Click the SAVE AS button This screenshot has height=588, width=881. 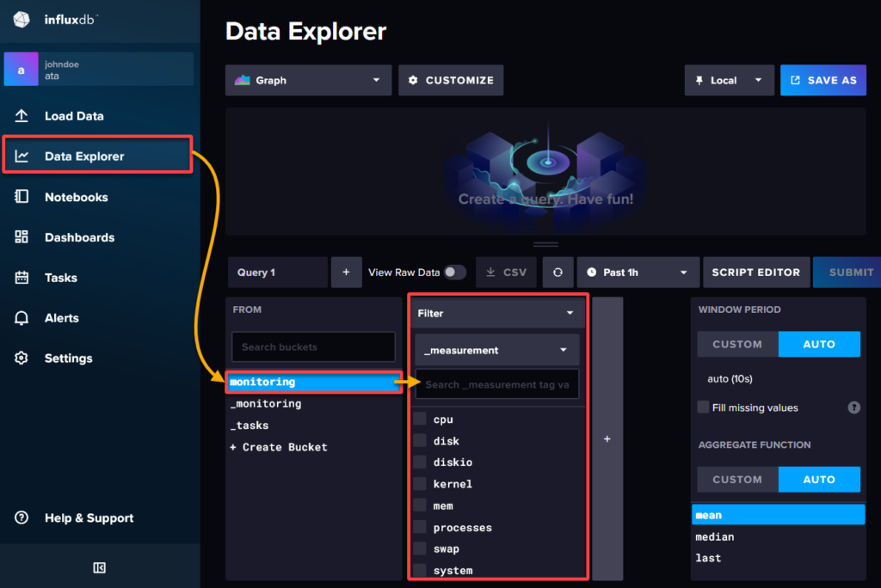[823, 80]
